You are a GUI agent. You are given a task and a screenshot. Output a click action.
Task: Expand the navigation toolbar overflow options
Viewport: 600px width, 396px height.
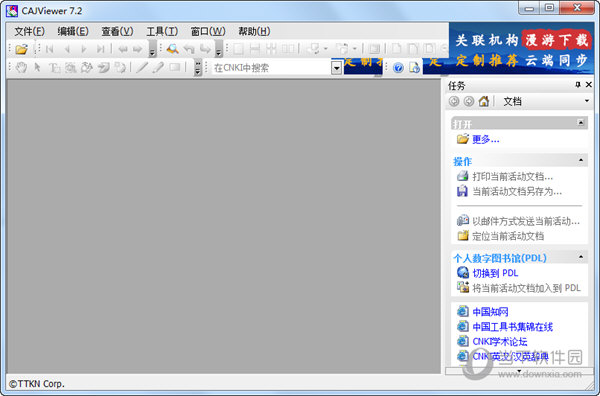tap(152, 50)
